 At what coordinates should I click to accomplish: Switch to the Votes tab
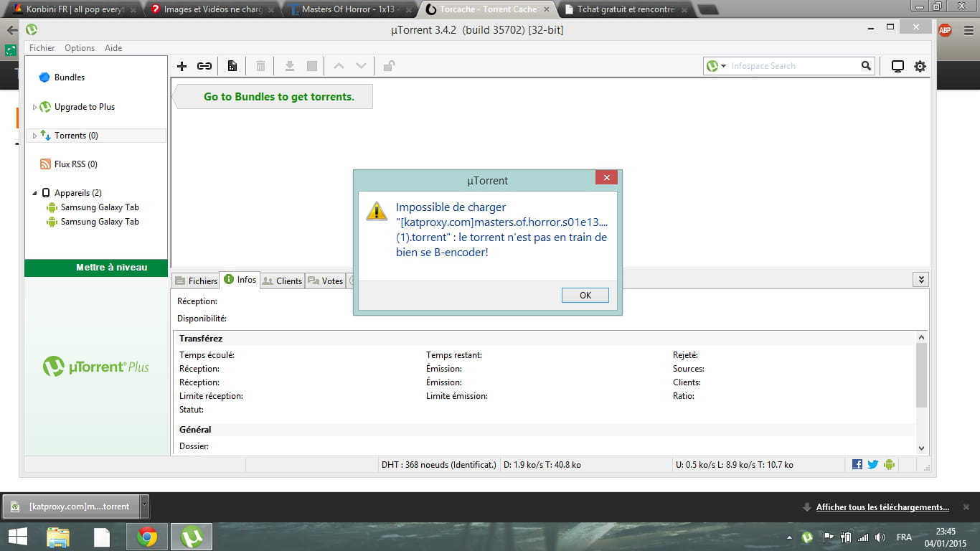326,281
